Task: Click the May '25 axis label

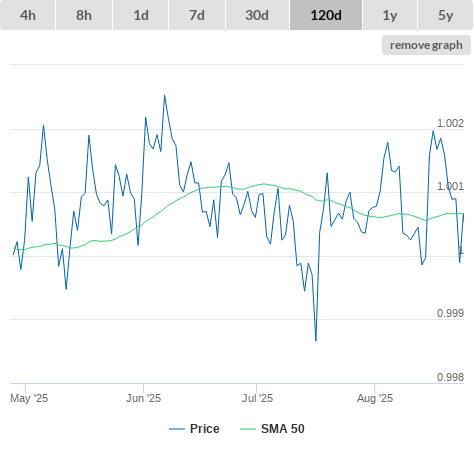Action: click(29, 398)
